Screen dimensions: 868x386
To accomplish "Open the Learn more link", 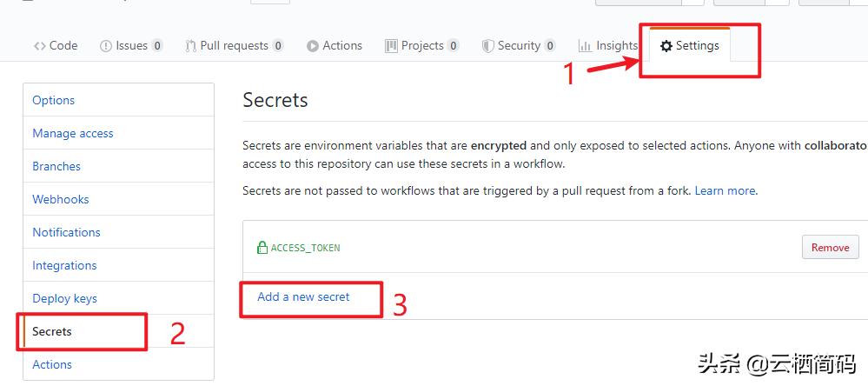I will tap(725, 190).
